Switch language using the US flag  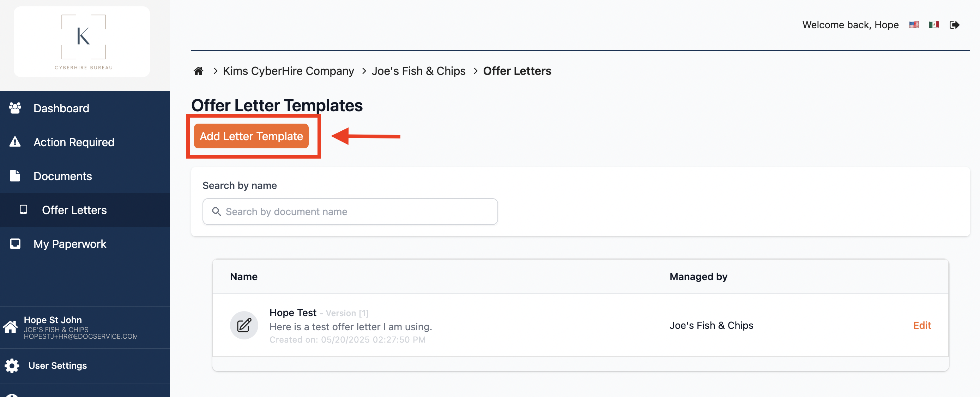pos(914,25)
